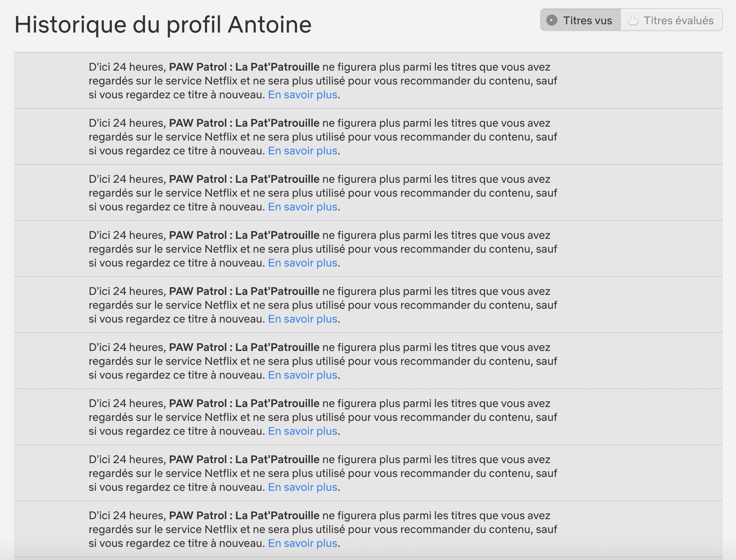This screenshot has height=560, width=736.
Task: Open En savoir plus in the fifth row
Action: pyautogui.click(x=303, y=319)
